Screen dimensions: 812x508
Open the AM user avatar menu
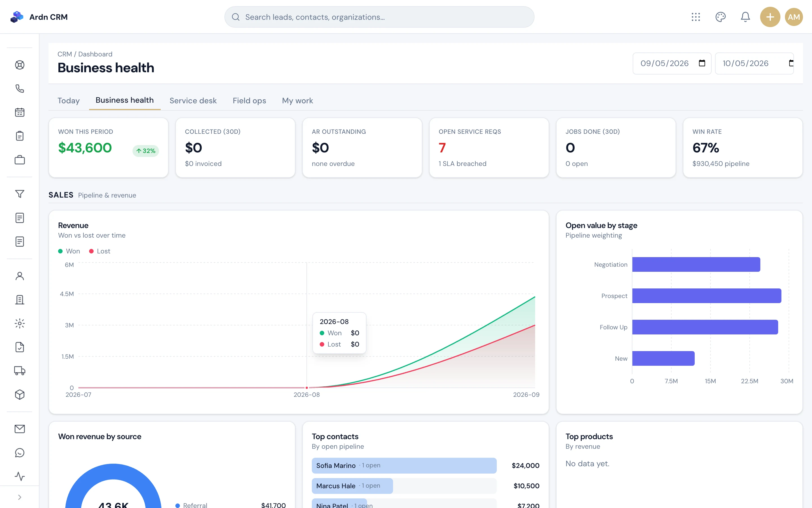tap(794, 17)
